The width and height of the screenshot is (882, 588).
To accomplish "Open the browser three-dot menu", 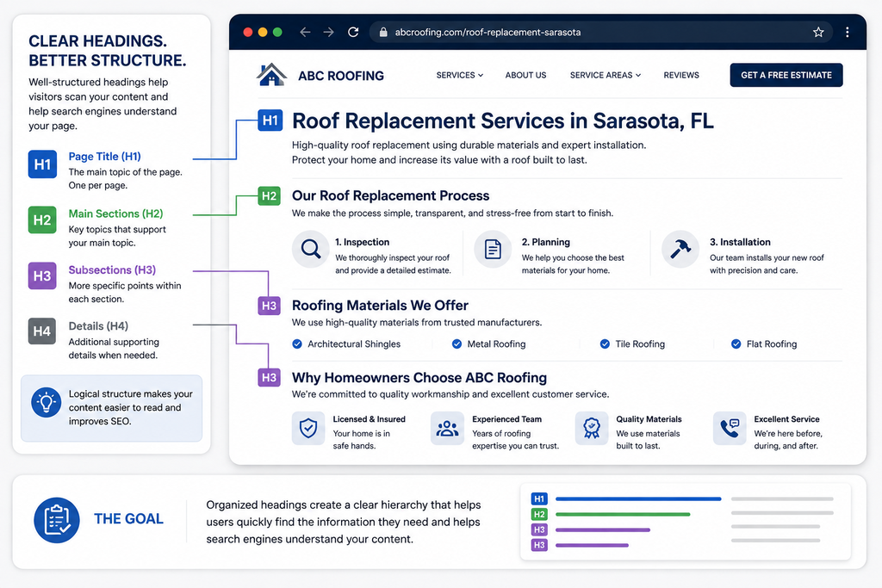I will (848, 32).
